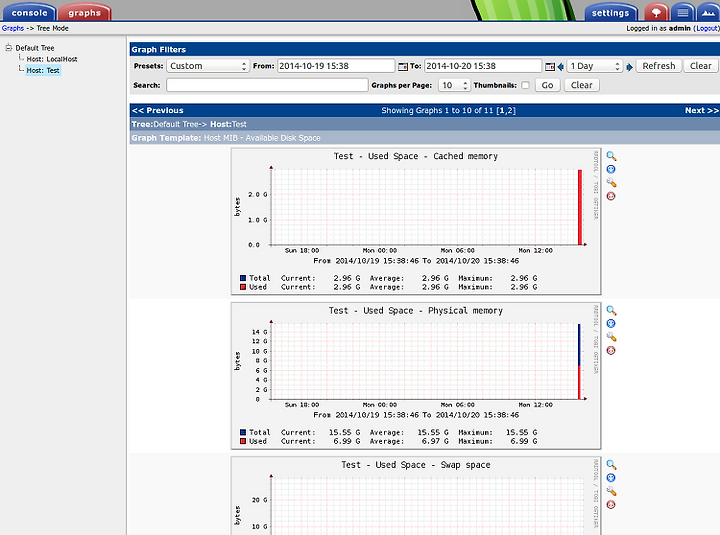720x535 pixels.
Task: Select Default Tree in the tree
Action: click(34, 48)
